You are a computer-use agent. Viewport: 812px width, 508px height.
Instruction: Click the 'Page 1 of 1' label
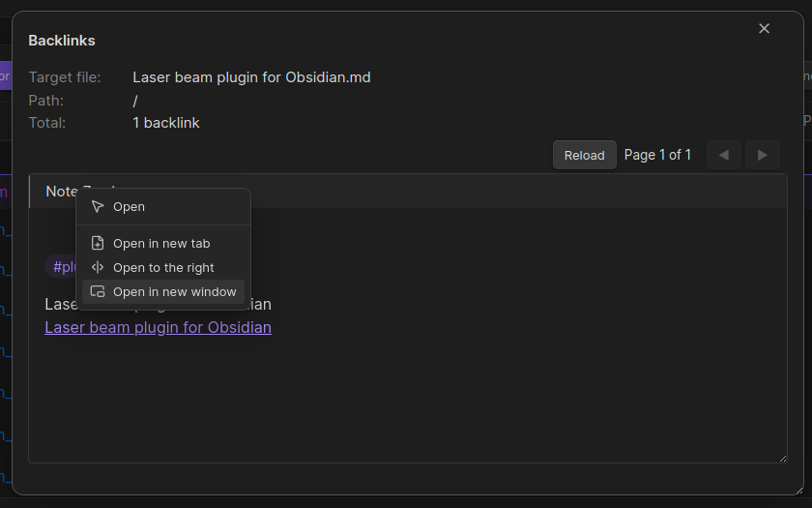tap(657, 155)
